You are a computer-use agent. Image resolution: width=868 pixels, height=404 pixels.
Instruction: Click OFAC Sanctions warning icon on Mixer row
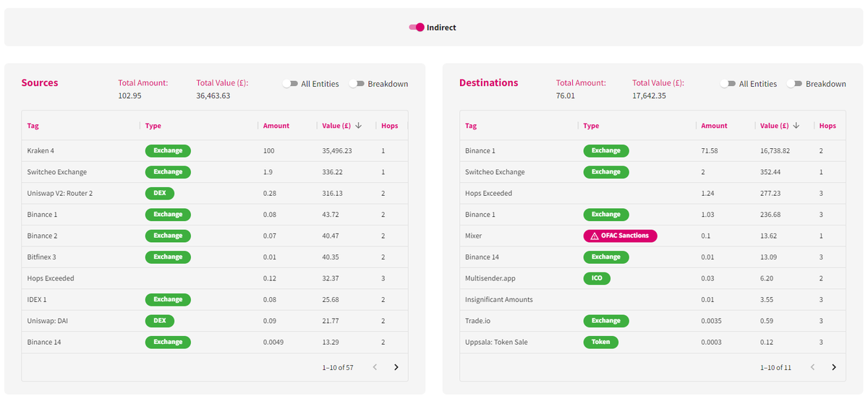595,236
